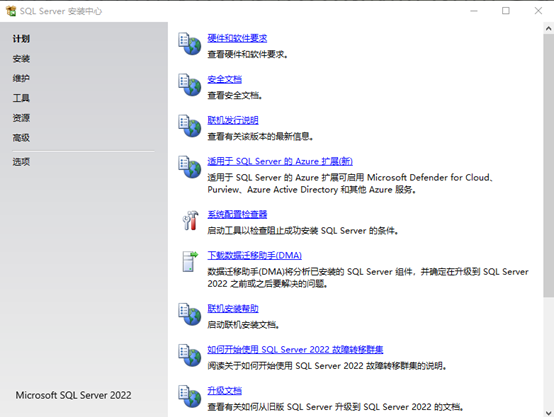The height and width of the screenshot is (417, 554).
Task: Open the 升级文档 link
Action: pos(224,390)
